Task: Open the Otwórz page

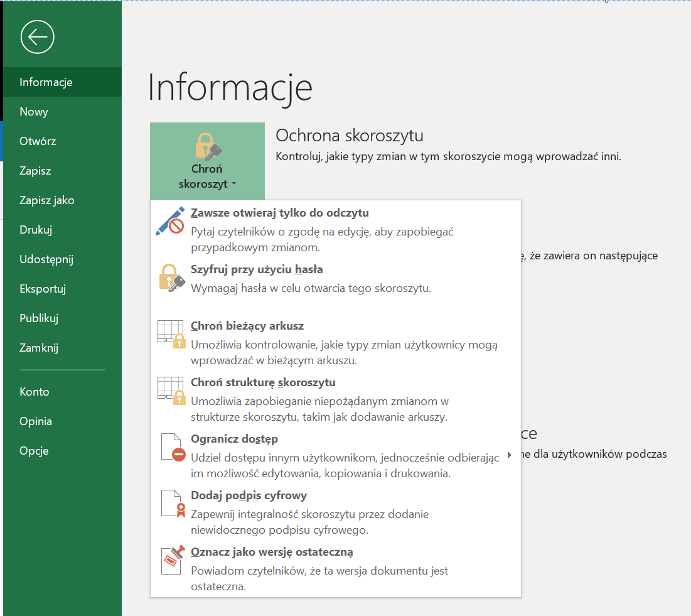Action: coord(38,141)
